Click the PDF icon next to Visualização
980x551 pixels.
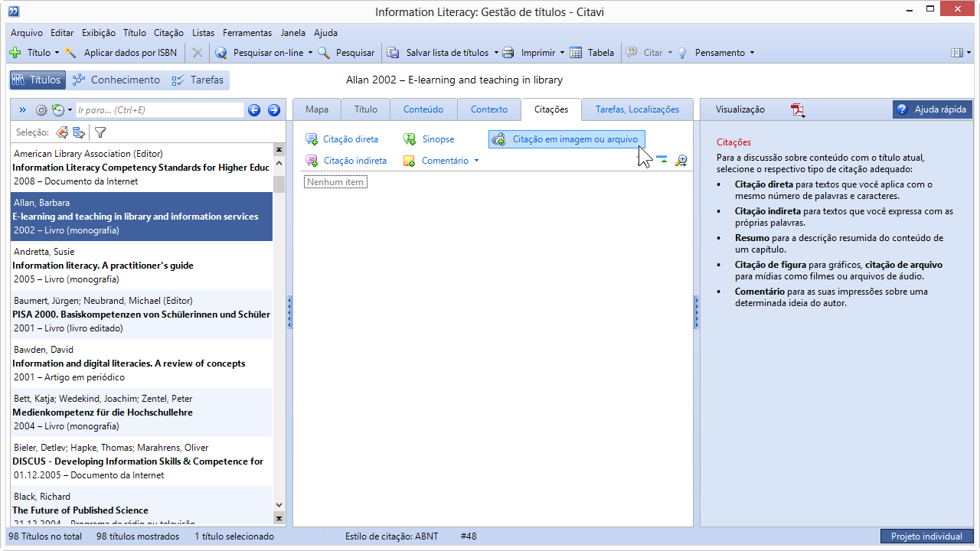pos(799,110)
